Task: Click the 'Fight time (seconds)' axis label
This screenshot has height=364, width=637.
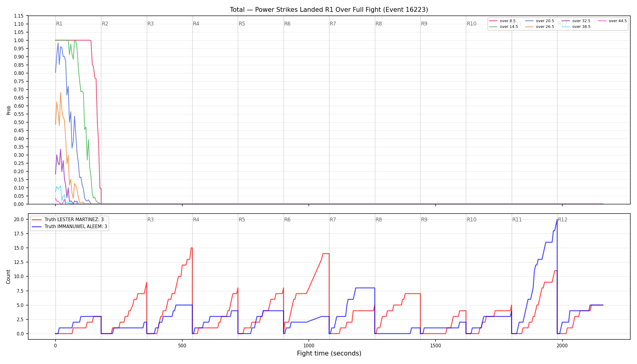Action: point(329,353)
